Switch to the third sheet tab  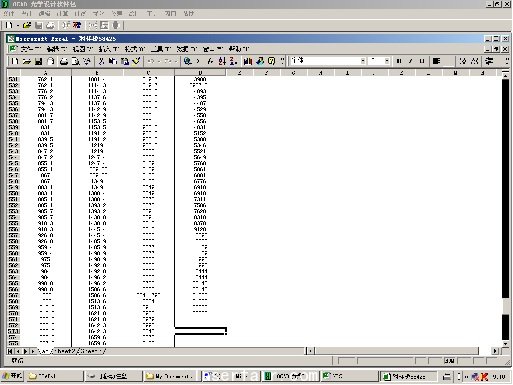click(x=91, y=351)
